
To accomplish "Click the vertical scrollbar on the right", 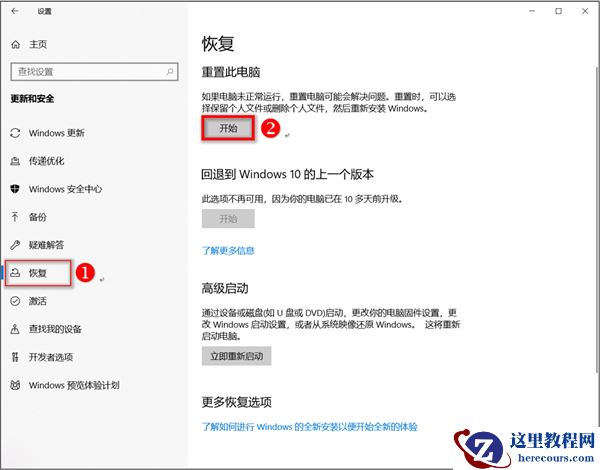I will 597,218.
